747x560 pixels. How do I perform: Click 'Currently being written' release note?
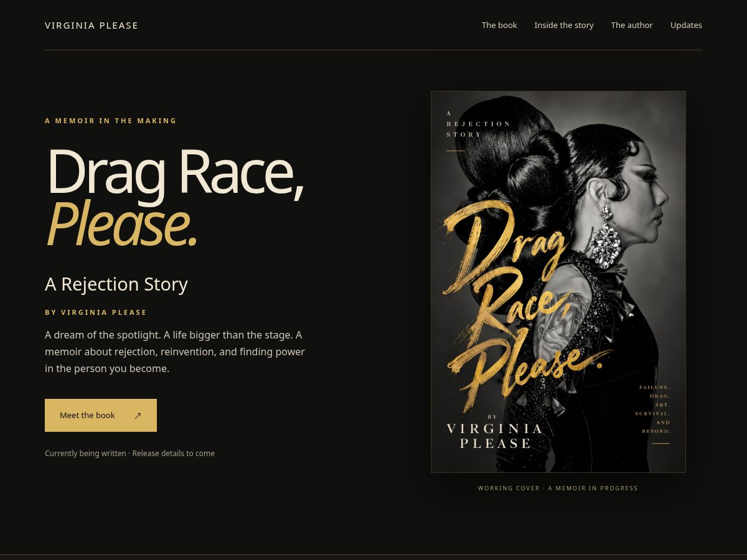pos(129,454)
